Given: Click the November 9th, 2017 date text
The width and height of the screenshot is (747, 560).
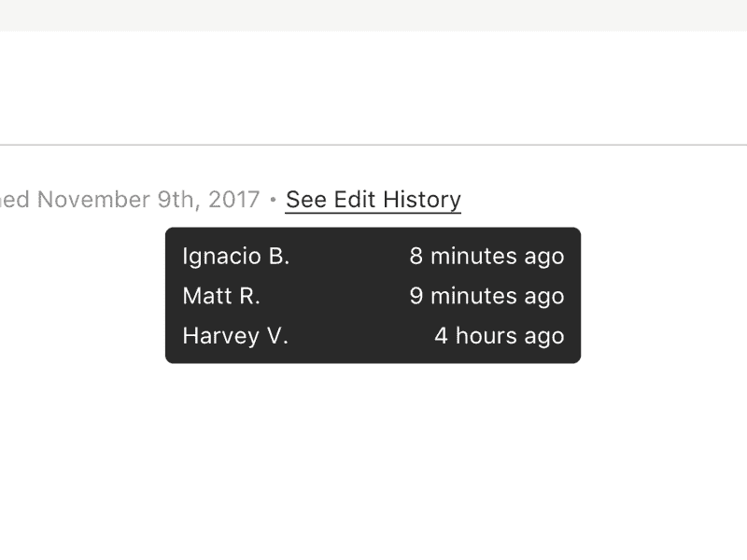Looking at the screenshot, I should (x=148, y=200).
